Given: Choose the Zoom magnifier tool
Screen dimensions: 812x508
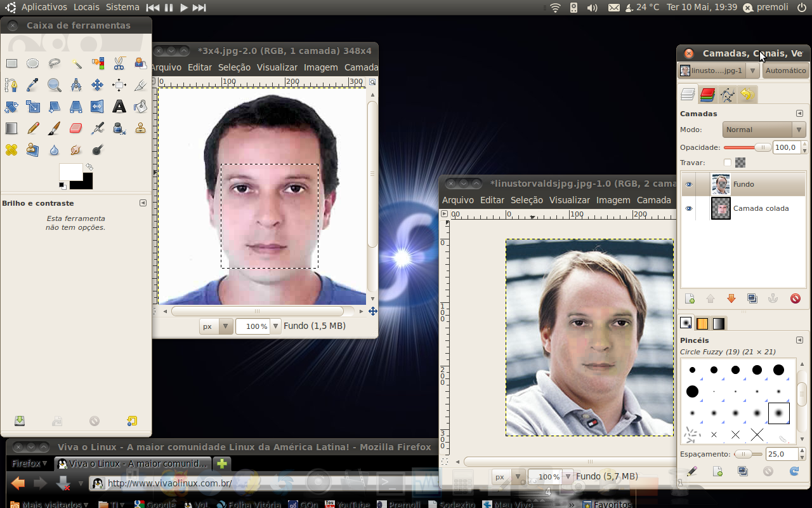Looking at the screenshot, I should [x=55, y=84].
